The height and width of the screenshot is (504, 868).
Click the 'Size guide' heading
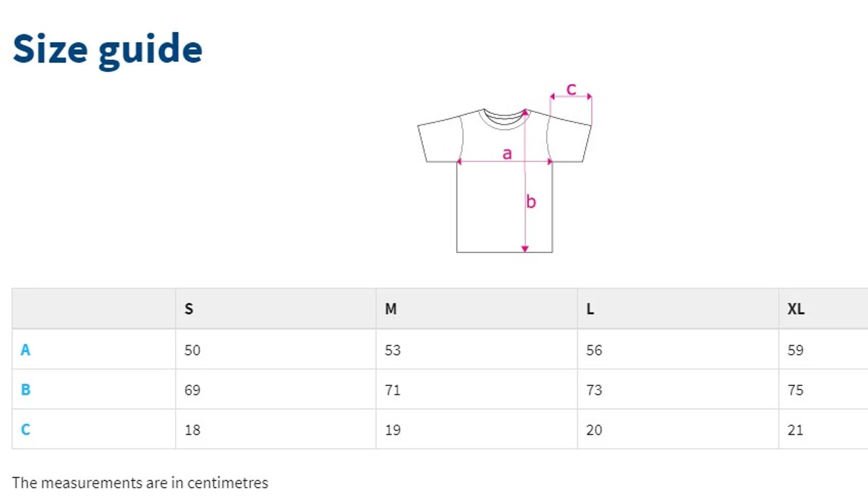click(x=107, y=49)
